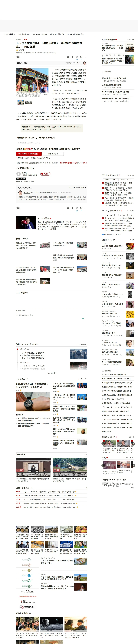Screen dimensions: 138x644
Task: Open 米大学への圧力問題 in the topic bar
Action: coord(40,34)
